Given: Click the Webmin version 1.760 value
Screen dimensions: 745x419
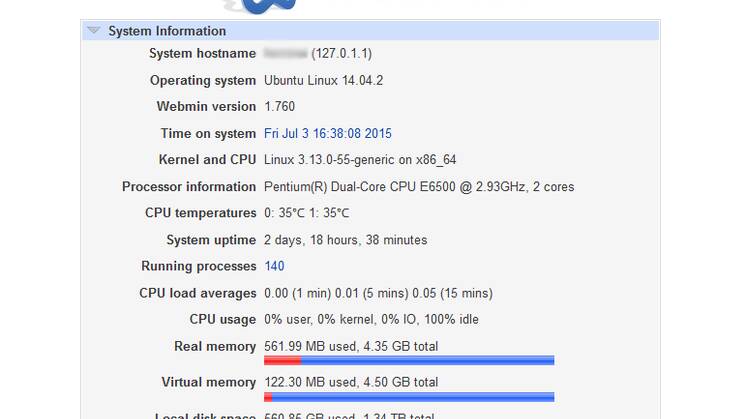Looking at the screenshot, I should [279, 106].
